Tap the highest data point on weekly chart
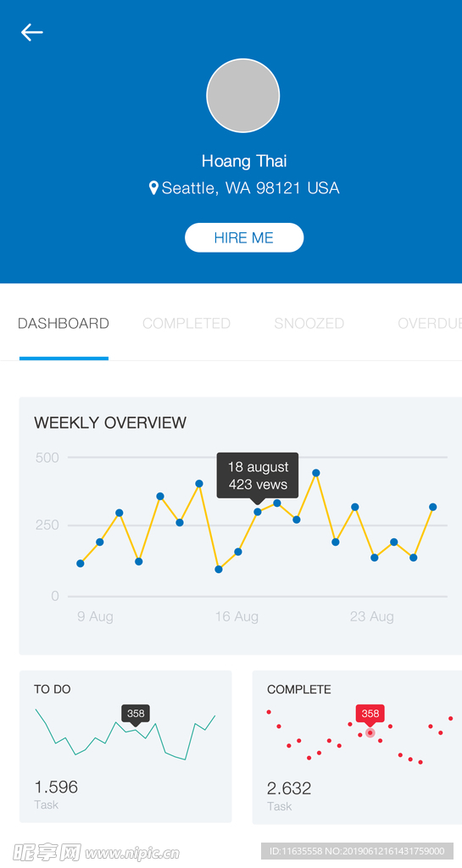 tap(316, 473)
